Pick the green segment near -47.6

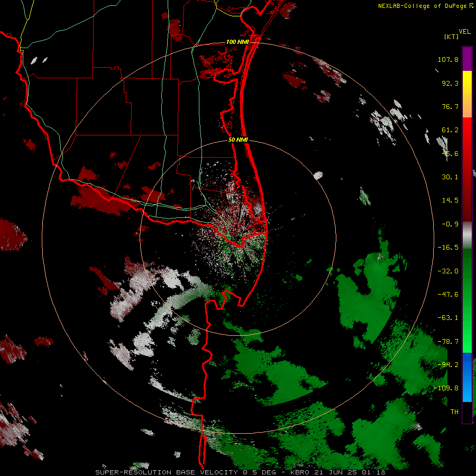pos(467,295)
